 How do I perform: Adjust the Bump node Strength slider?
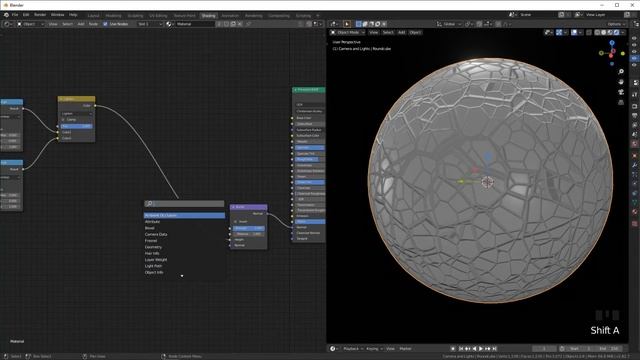point(249,228)
